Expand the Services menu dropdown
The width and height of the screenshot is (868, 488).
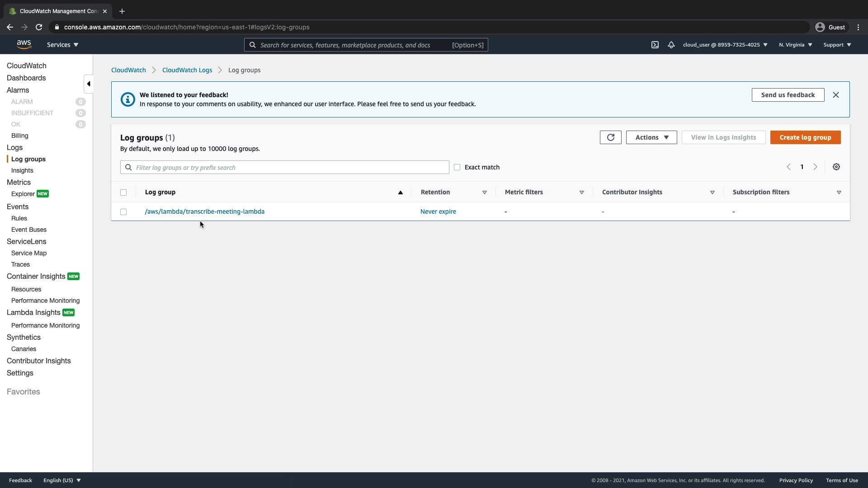(62, 45)
